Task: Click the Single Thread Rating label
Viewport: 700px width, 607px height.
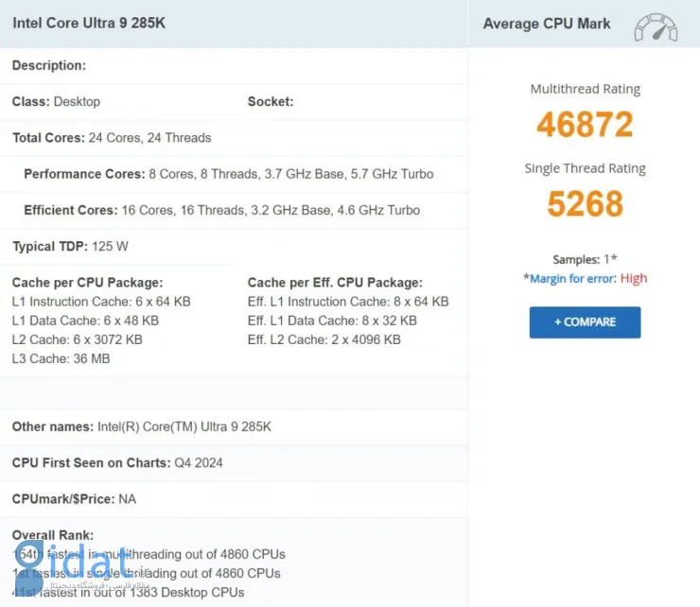Action: tap(585, 168)
